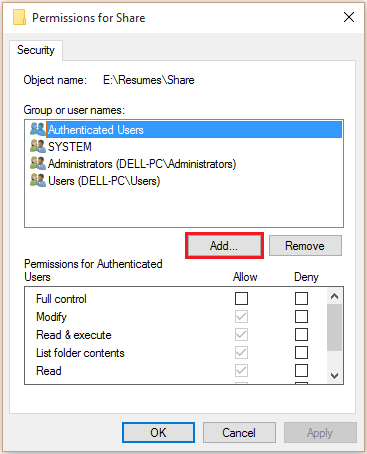Check Deny for Full control

(301, 298)
